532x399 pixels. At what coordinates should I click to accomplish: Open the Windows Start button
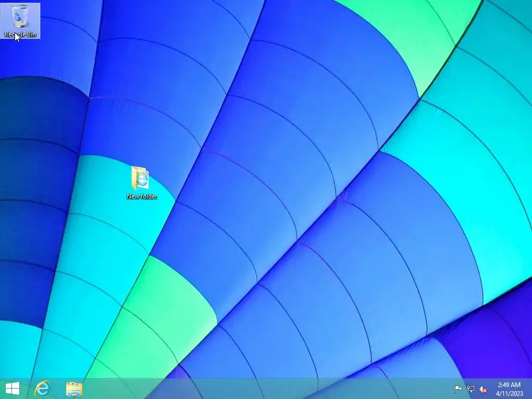tap(12, 388)
